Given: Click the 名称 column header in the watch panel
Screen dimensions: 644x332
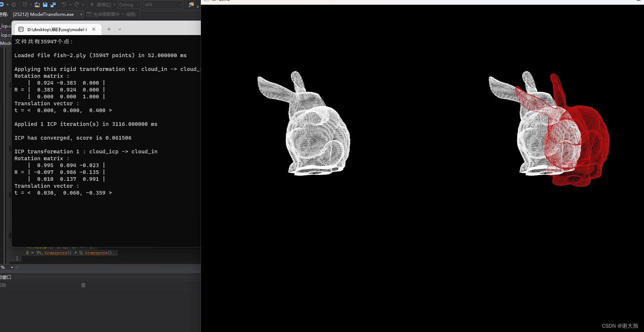Looking at the screenshot, I should click(x=3, y=285).
